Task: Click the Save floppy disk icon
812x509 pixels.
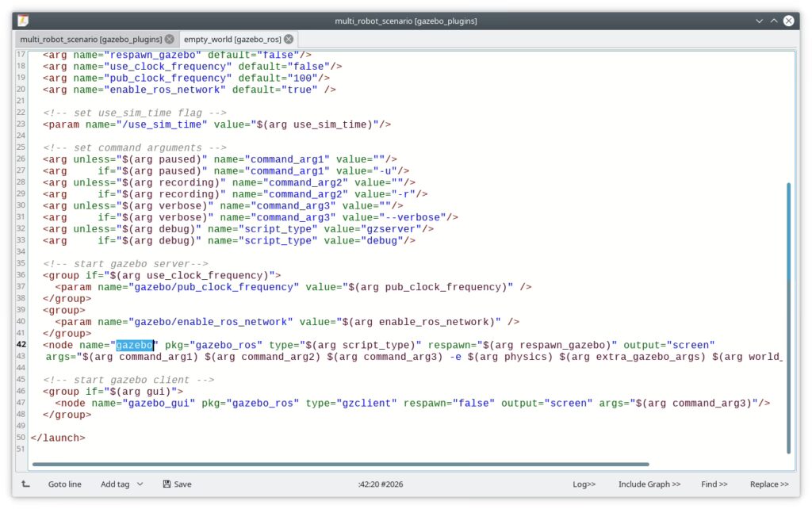Action: (167, 484)
